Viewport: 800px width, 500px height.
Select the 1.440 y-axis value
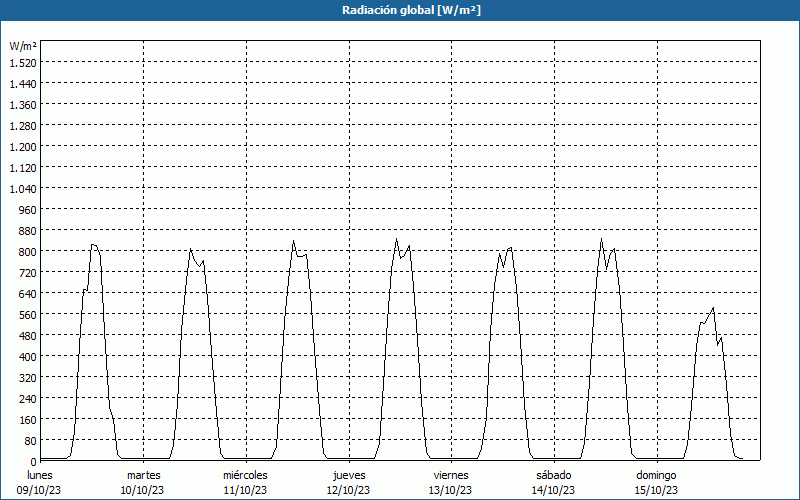click(23, 84)
